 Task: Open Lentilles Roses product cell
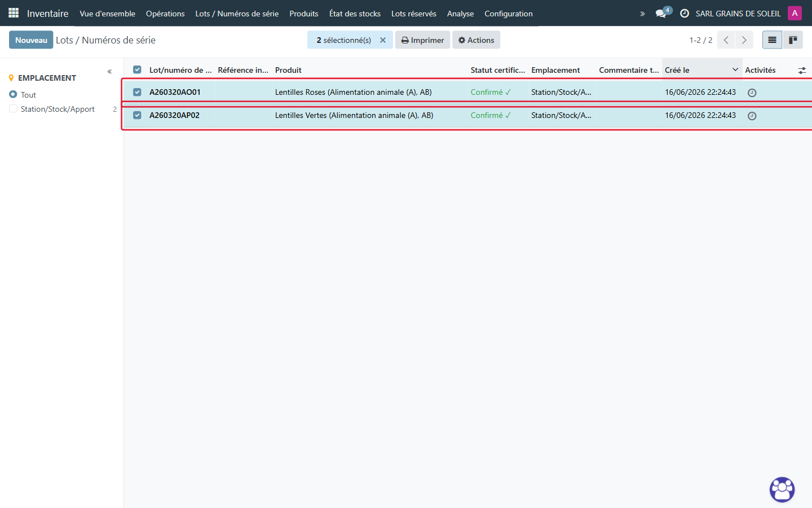[354, 92]
